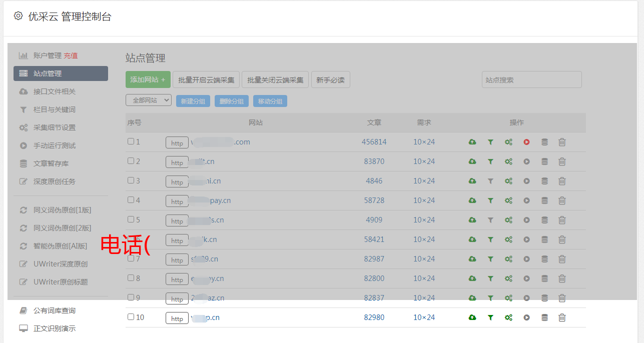Click the 新建分组 button
The height and width of the screenshot is (343, 644).
tap(193, 101)
